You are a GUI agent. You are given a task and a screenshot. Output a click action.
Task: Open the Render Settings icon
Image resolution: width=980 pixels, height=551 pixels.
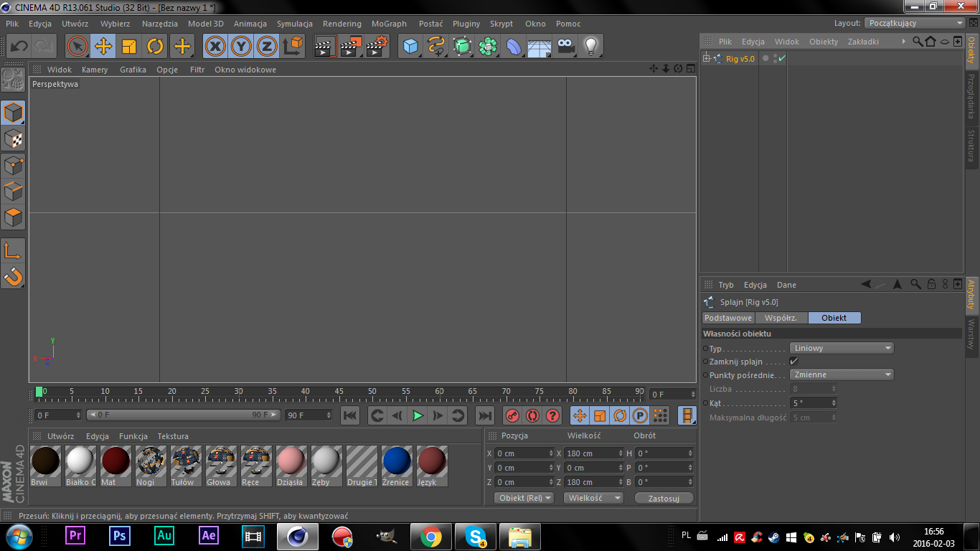pos(377,47)
